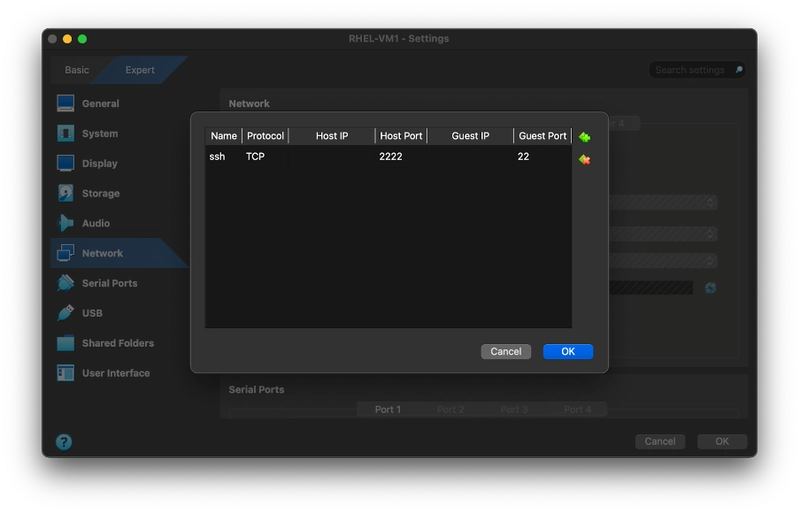800x513 pixels.
Task: Open General settings icon in sidebar
Action: point(65,104)
